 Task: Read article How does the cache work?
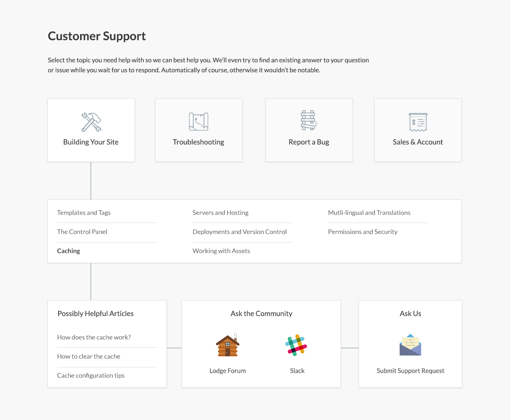click(x=94, y=337)
